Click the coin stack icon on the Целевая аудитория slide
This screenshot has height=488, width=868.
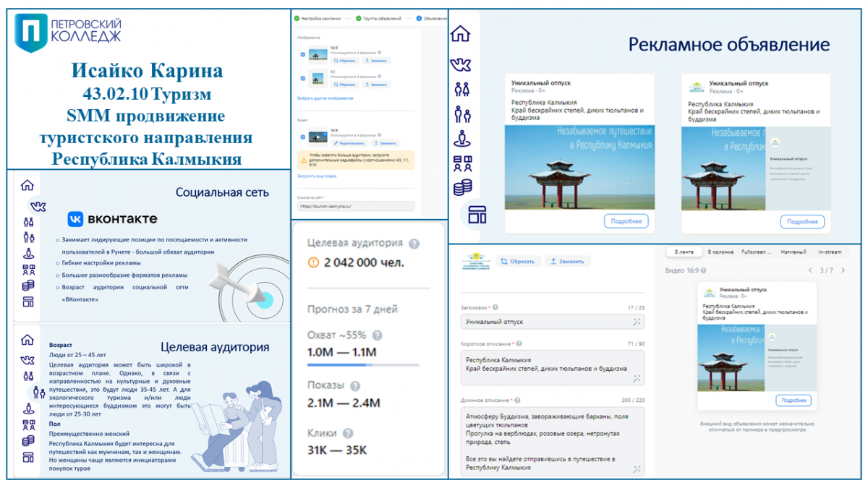[x=28, y=440]
